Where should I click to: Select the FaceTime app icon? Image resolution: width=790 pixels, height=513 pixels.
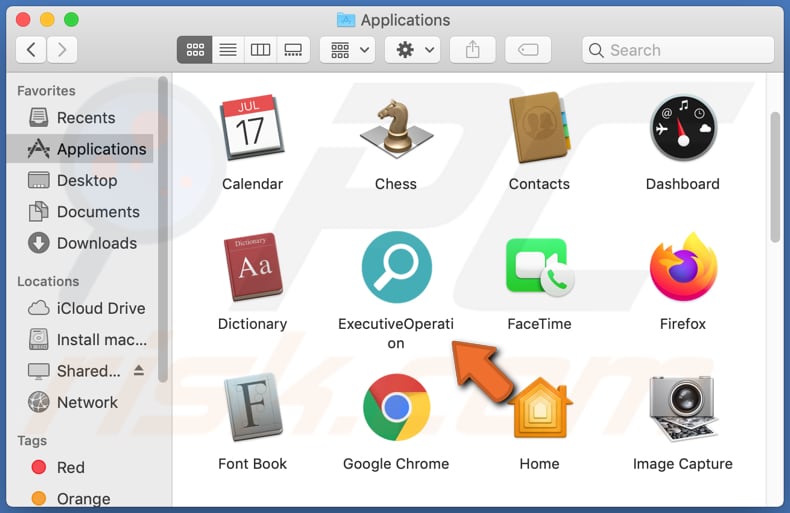point(539,268)
